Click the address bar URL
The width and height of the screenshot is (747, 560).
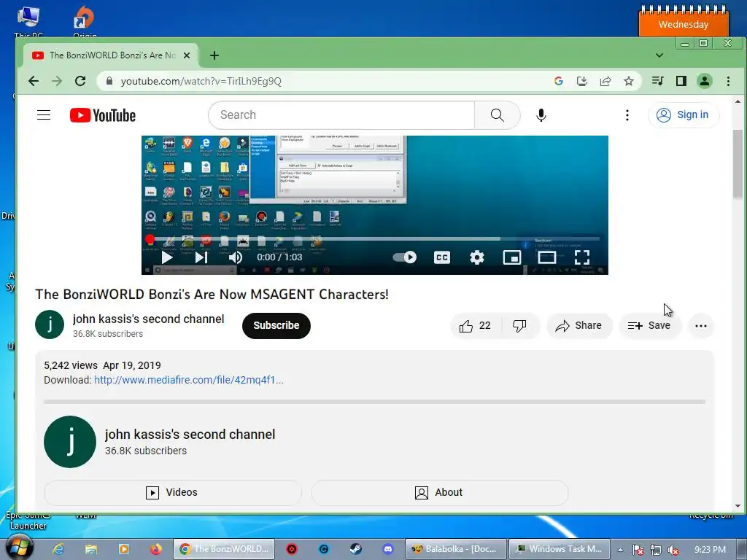pyautogui.click(x=201, y=82)
